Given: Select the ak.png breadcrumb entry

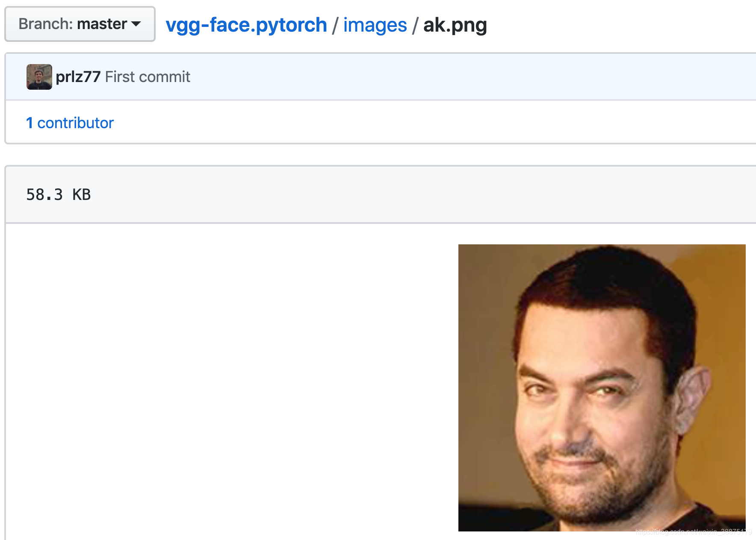Looking at the screenshot, I should click(455, 25).
